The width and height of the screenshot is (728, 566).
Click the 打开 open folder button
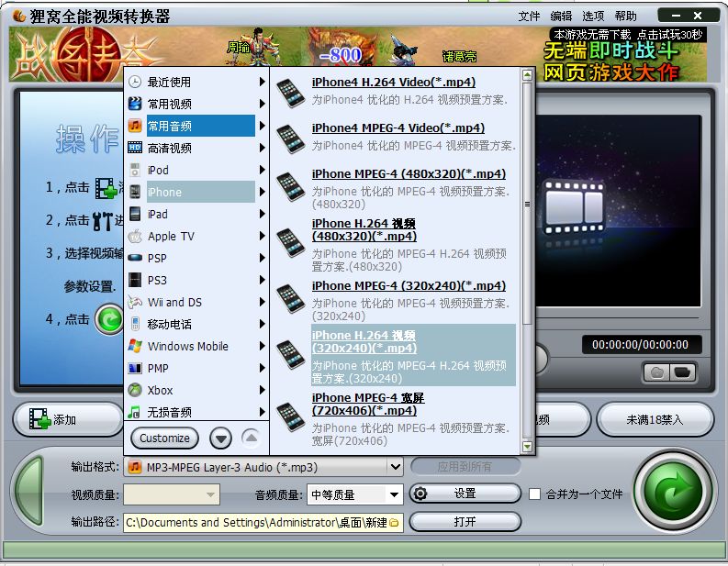[465, 522]
